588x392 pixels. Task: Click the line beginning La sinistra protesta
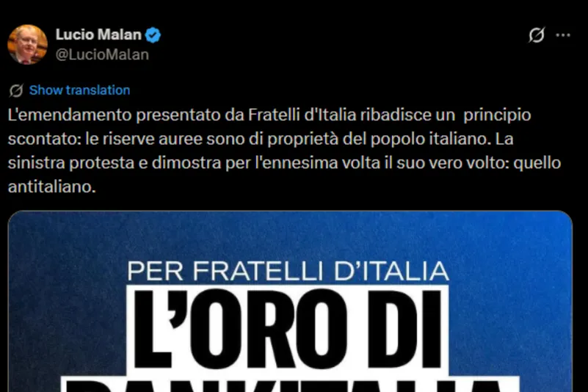click(284, 163)
